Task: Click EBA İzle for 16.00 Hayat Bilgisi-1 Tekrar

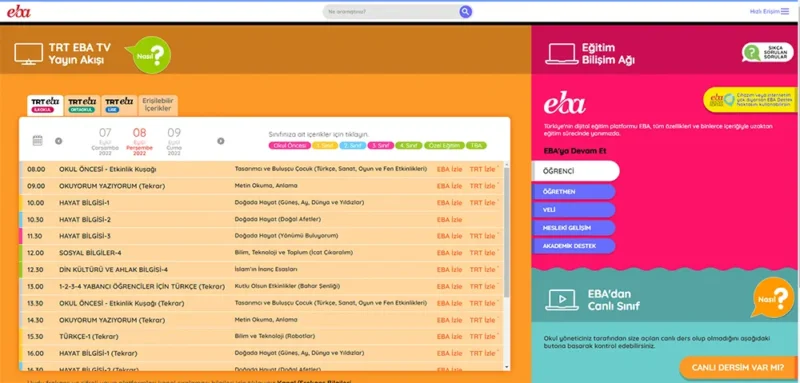Action: pyautogui.click(x=449, y=353)
